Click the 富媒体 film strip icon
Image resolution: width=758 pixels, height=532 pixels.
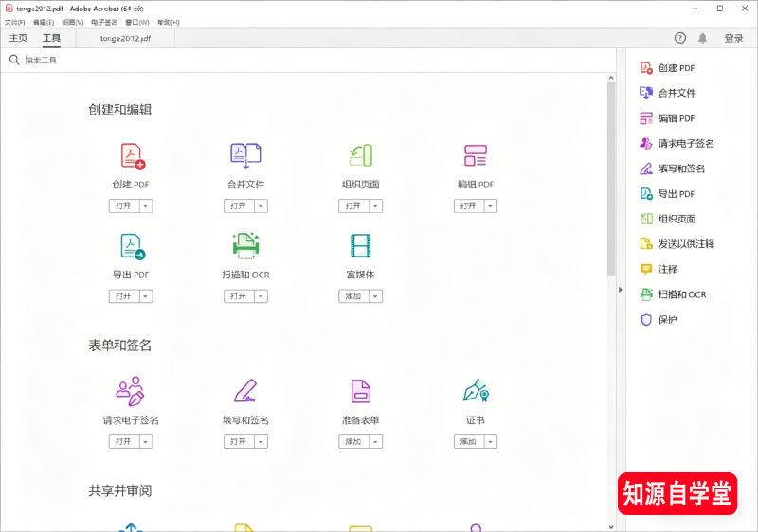(360, 246)
